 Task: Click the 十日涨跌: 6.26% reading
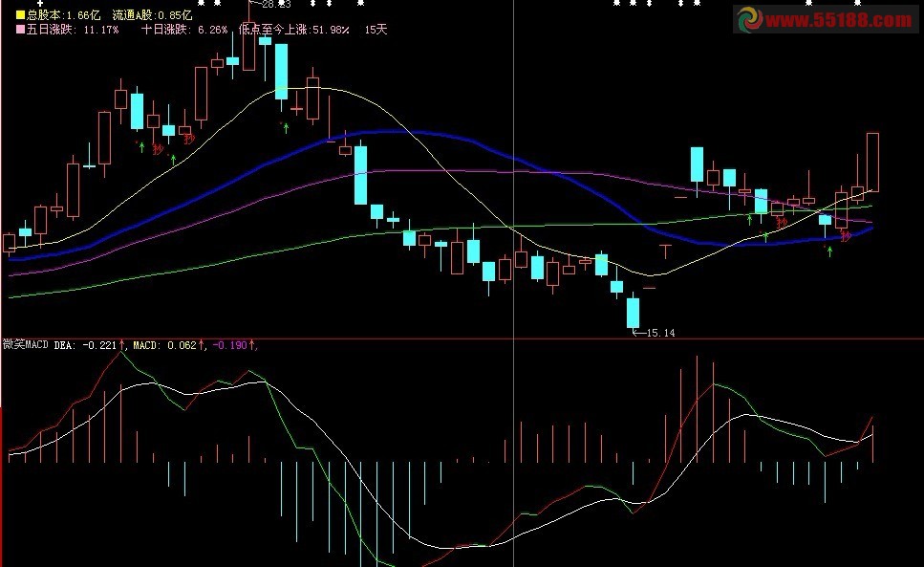pos(184,30)
